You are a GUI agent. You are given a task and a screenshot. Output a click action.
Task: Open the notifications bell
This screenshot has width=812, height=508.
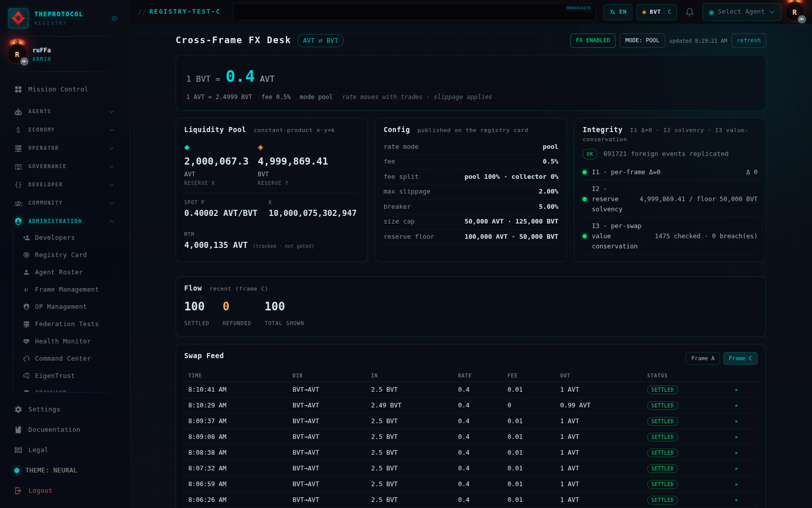[x=690, y=12]
